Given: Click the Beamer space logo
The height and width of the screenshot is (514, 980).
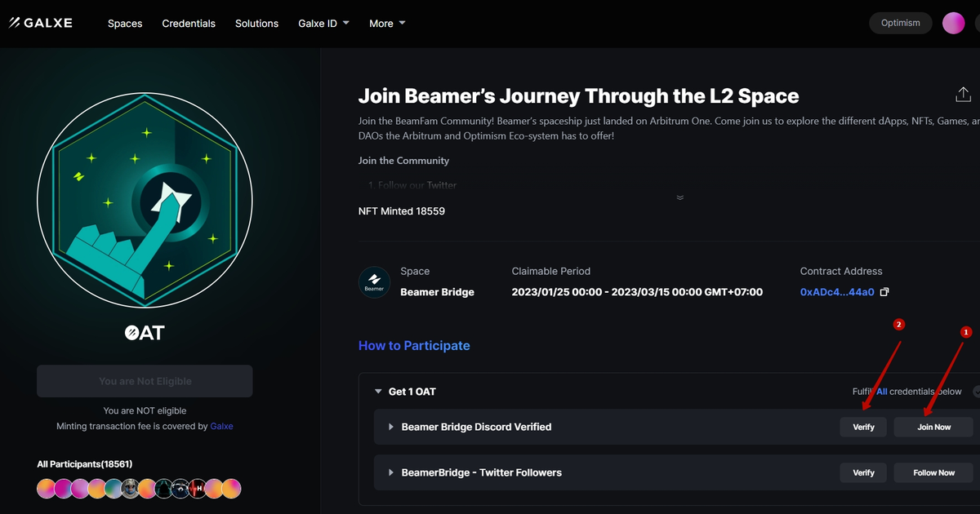Looking at the screenshot, I should pyautogui.click(x=375, y=283).
